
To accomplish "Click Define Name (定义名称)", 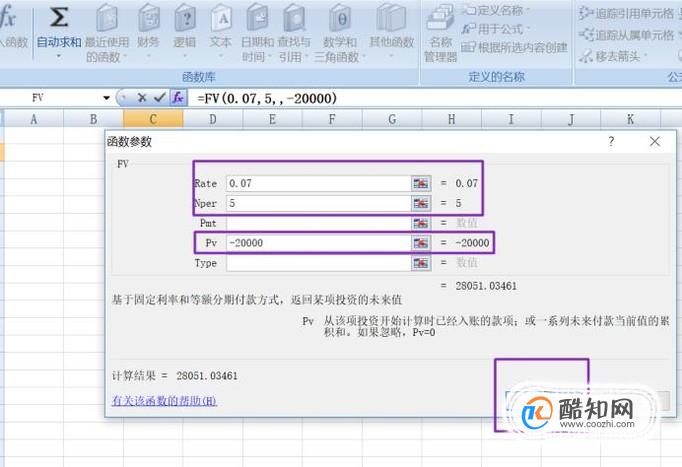I will 495,10.
